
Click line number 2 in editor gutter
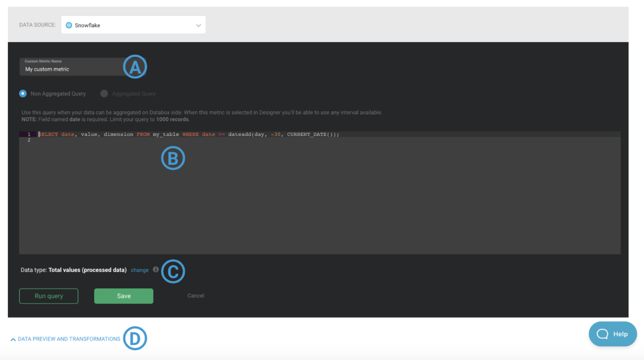coord(29,140)
